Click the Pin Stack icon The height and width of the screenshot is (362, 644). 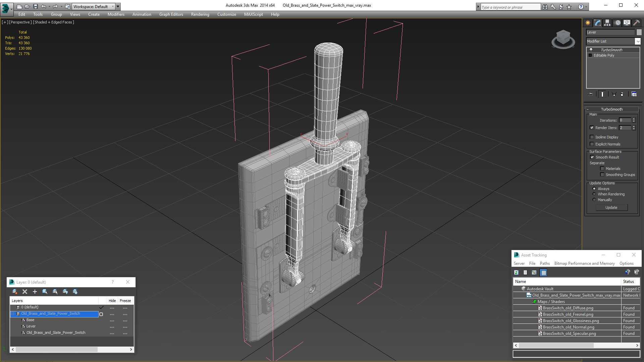pos(591,94)
